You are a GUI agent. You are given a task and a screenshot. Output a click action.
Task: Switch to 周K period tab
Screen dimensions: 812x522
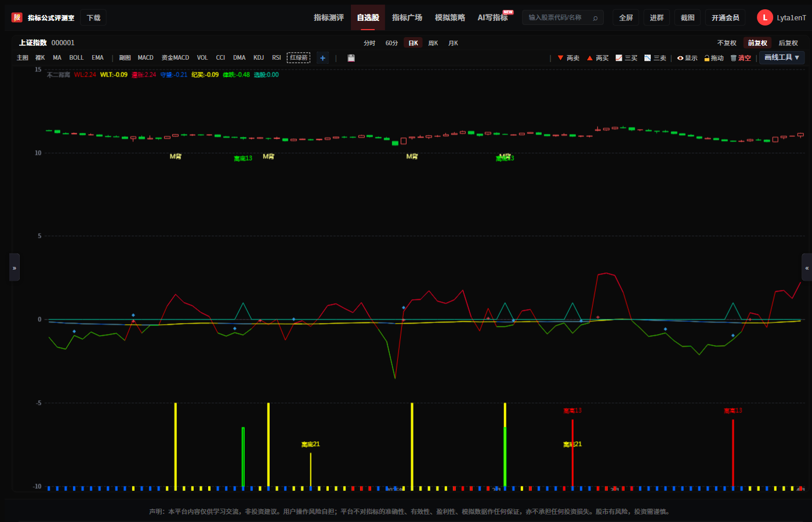[x=433, y=43]
